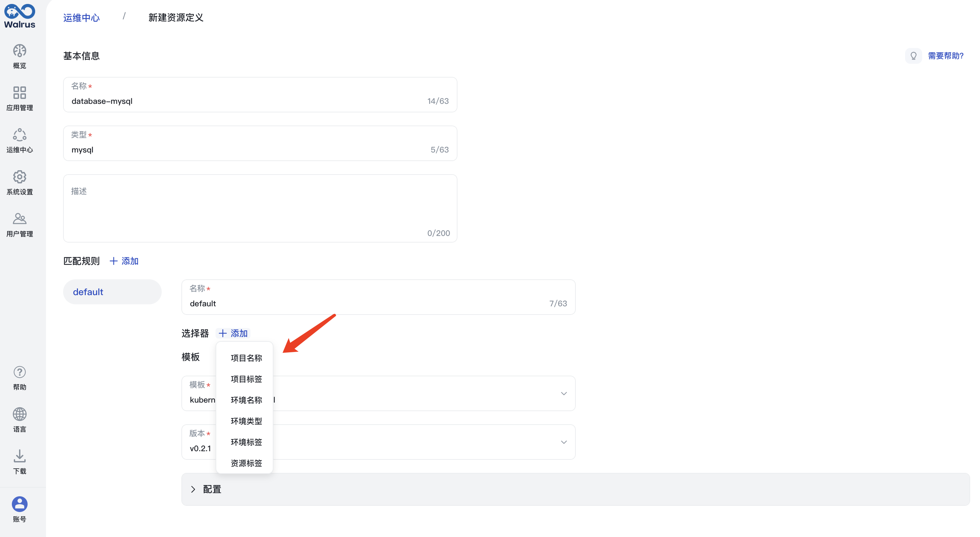Focus the 名称 field database-mysql
This screenshot has height=537, width=980.
coord(260,95)
